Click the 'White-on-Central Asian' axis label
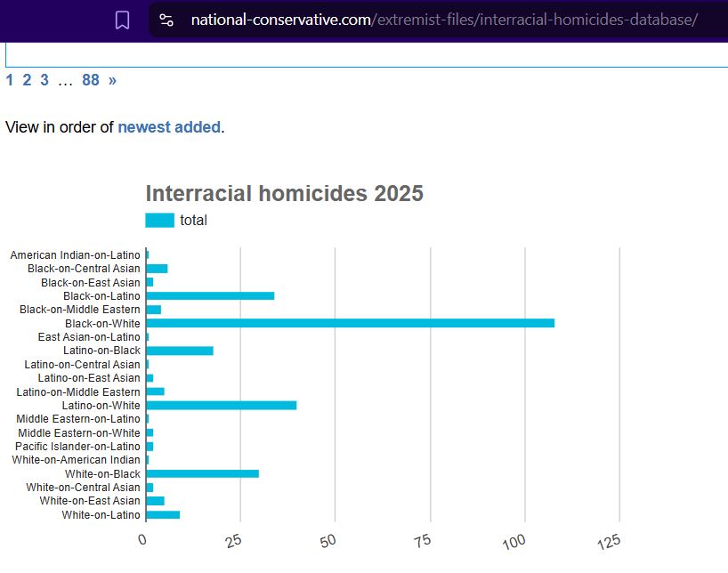Image resolution: width=728 pixels, height=573 pixels. tap(83, 487)
